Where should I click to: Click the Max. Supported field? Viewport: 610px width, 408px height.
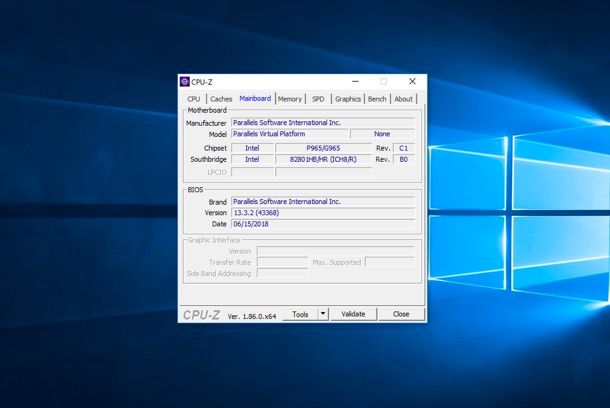point(390,263)
